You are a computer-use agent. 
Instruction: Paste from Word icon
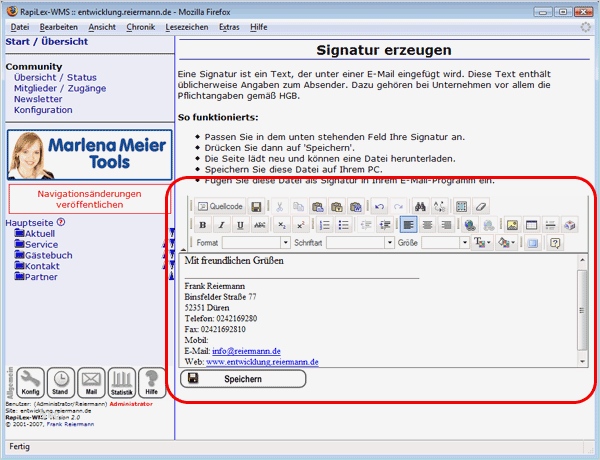point(355,207)
